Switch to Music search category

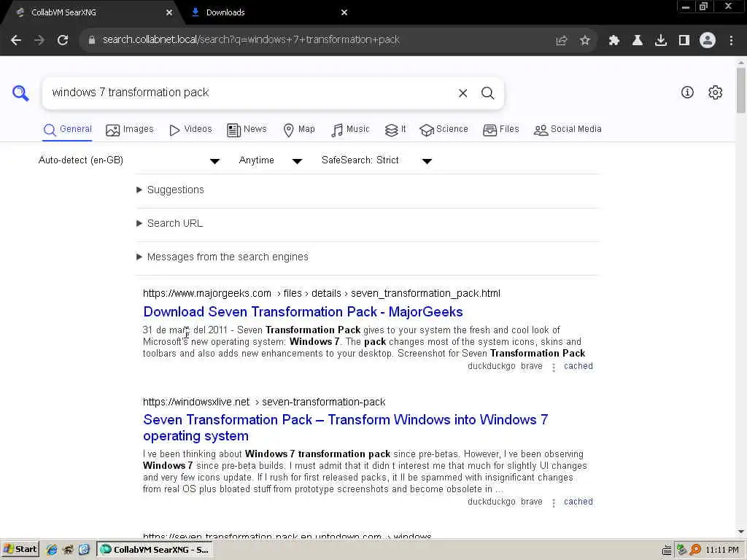pyautogui.click(x=350, y=130)
